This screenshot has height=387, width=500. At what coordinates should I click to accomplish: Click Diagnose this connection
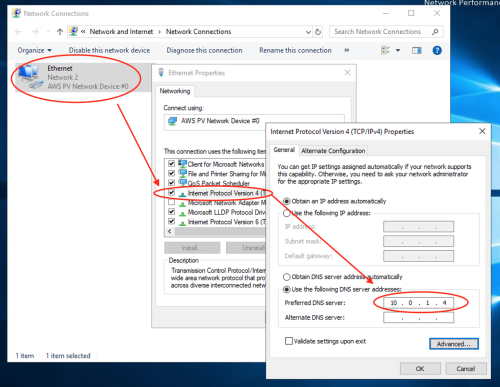(x=204, y=50)
